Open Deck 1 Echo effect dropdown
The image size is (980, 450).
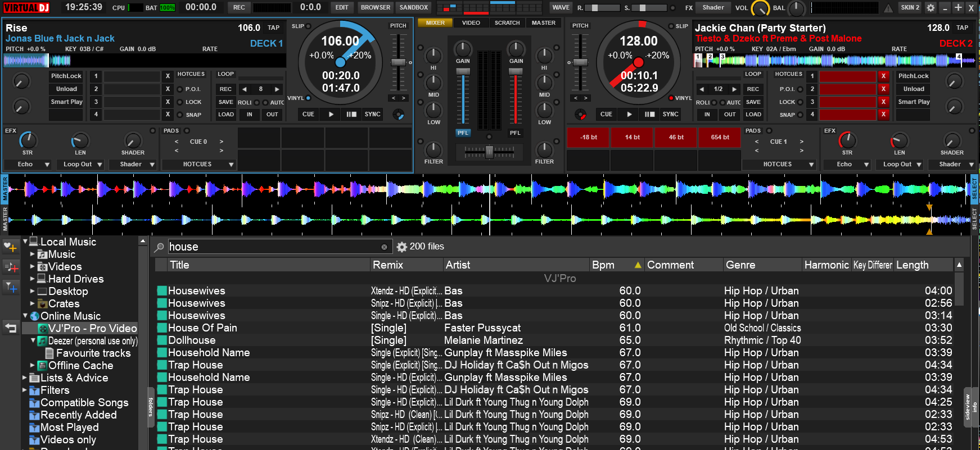28,165
